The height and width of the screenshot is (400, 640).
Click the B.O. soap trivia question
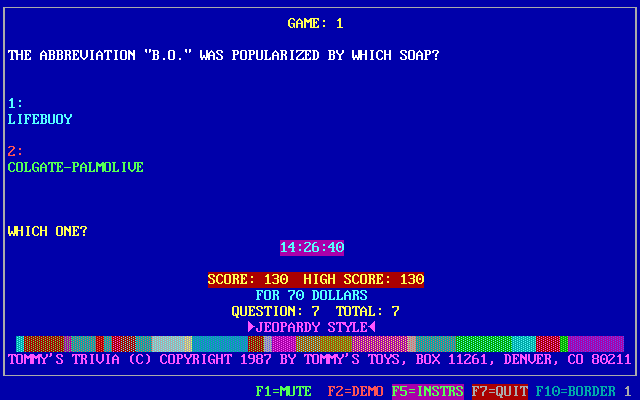[x=223, y=55]
